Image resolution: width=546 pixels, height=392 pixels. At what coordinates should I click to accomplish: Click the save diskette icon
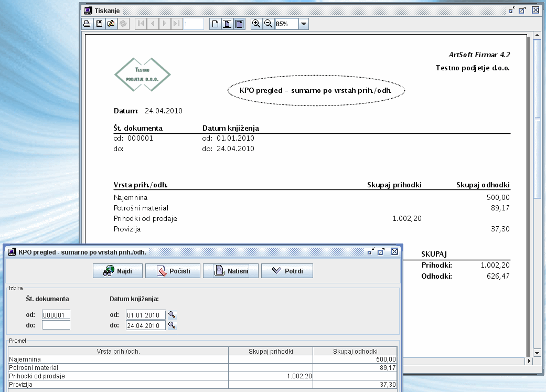pos(99,24)
